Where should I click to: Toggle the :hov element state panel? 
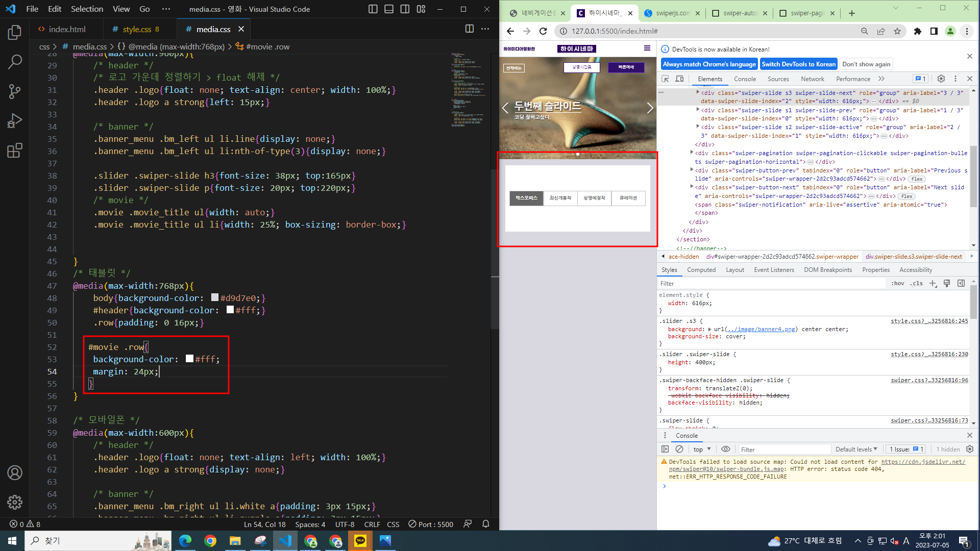tap(898, 283)
